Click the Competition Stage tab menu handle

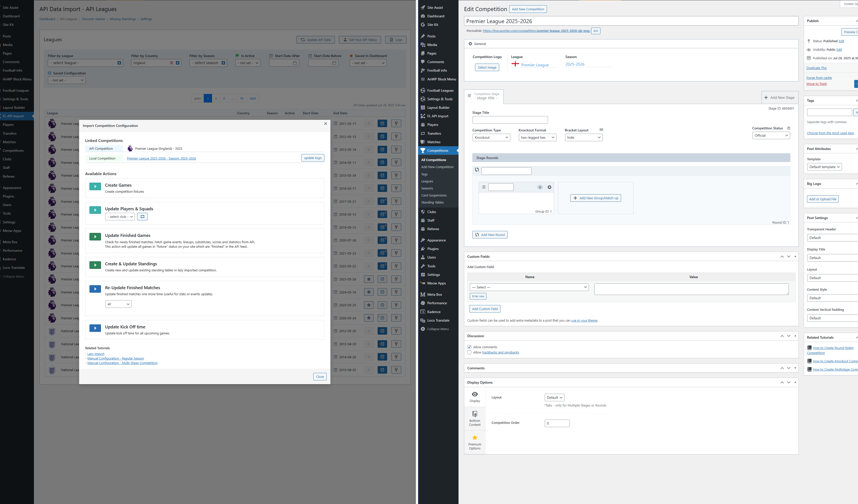point(469,96)
